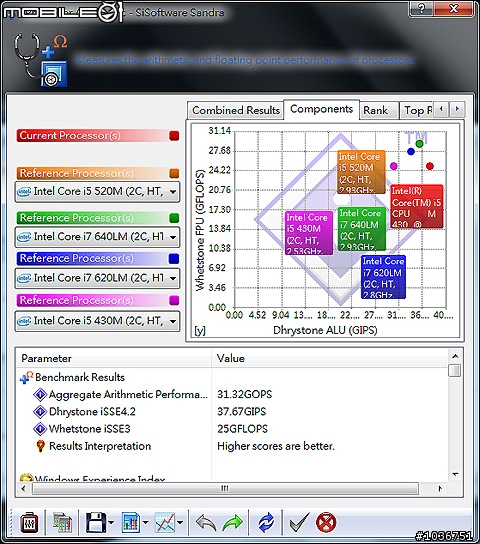This screenshot has width=480, height=544.
Task: Click the red cancel X icon
Action: tap(326, 523)
